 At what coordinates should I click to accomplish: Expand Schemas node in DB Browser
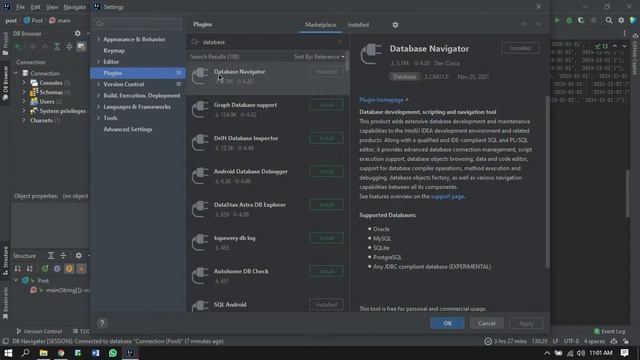tap(24, 92)
